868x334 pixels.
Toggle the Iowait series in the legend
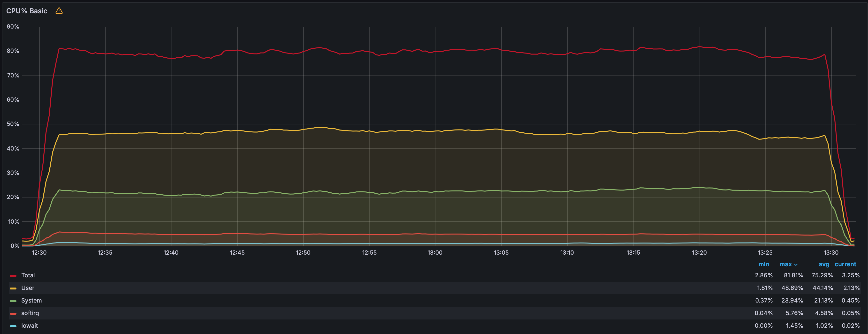(29, 326)
